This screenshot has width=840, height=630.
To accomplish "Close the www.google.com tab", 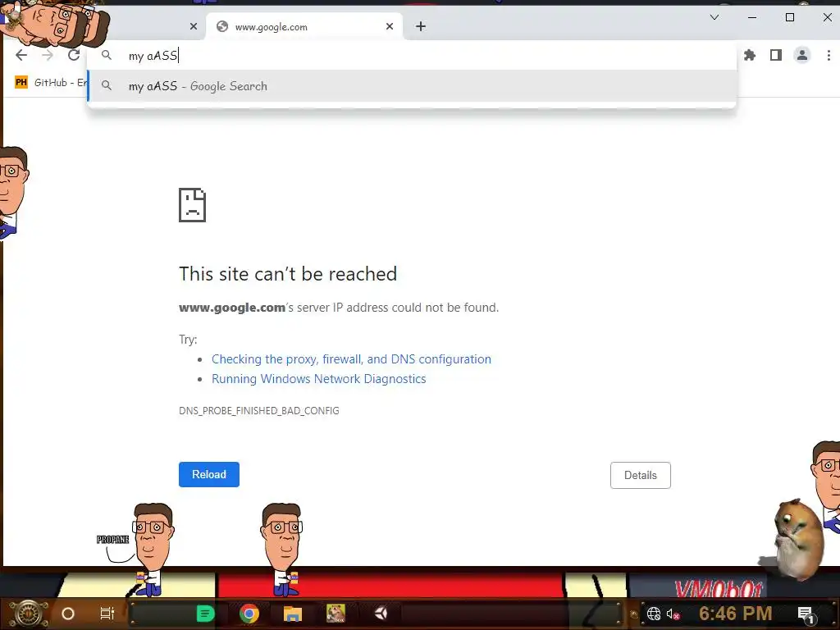I will point(390,26).
